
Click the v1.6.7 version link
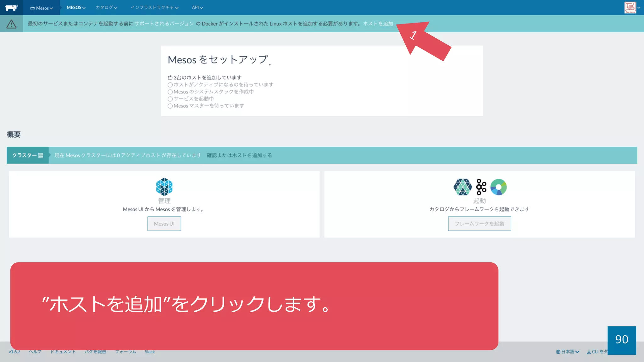click(x=14, y=352)
